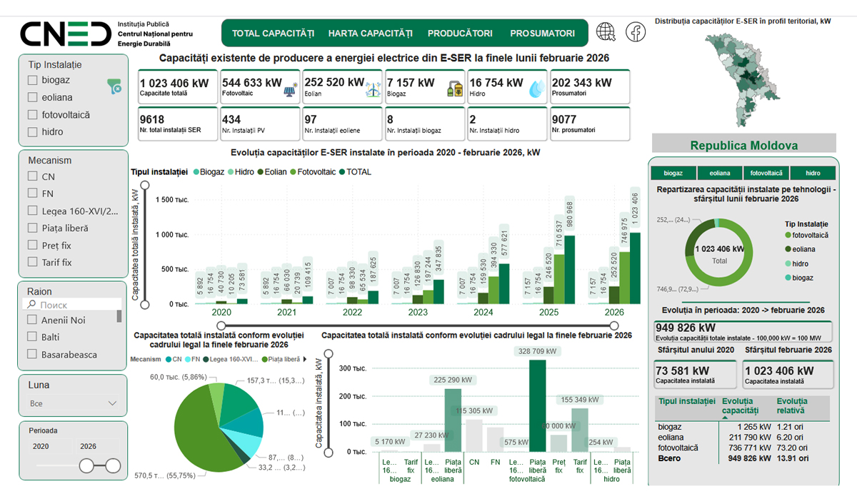Open the language globe icon near tabs

click(606, 32)
